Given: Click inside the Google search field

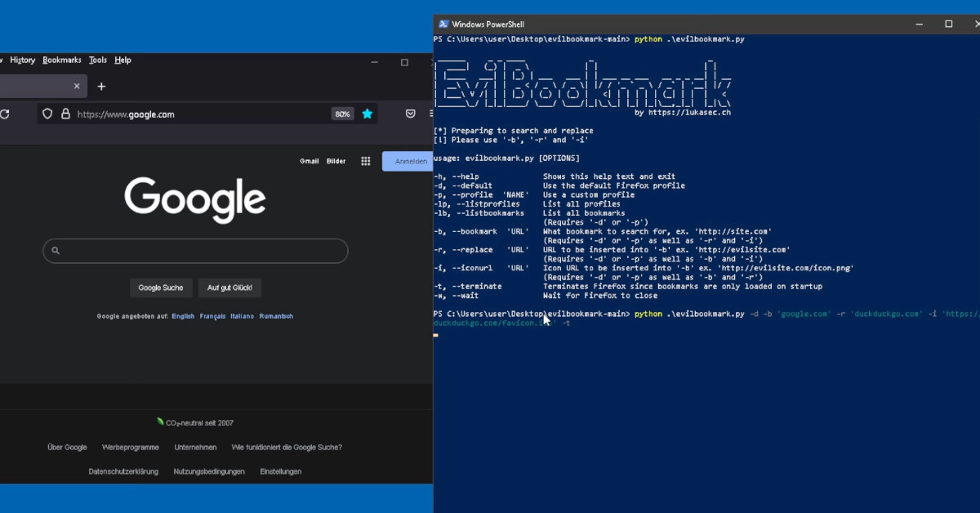Looking at the screenshot, I should click(x=195, y=251).
